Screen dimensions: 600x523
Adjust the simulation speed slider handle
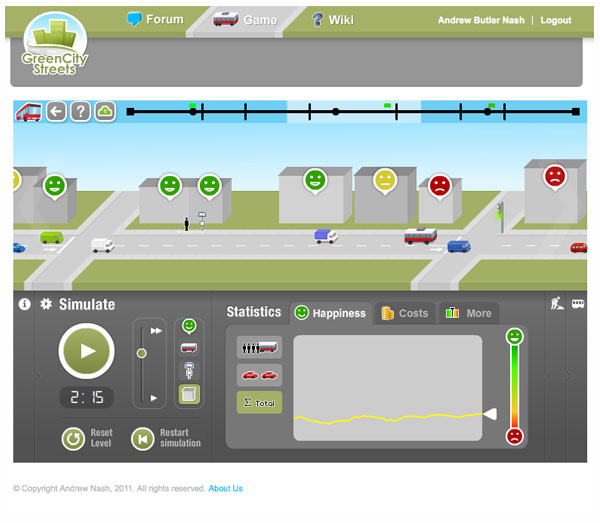142,353
